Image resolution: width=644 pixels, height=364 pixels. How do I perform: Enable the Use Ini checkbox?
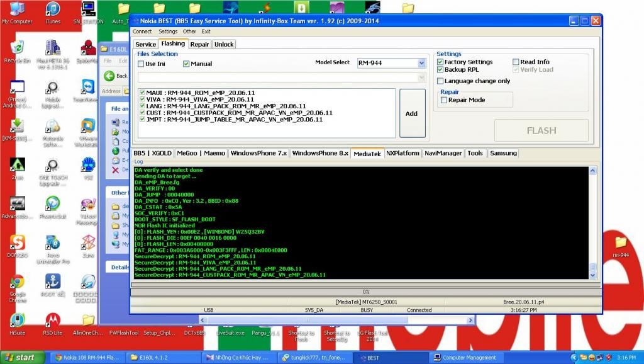tap(141, 64)
